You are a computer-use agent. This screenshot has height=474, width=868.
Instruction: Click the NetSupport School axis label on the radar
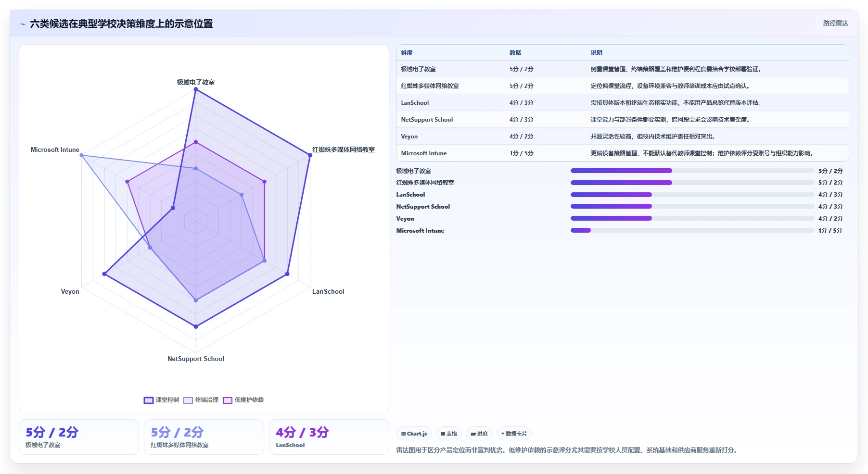(x=196, y=359)
